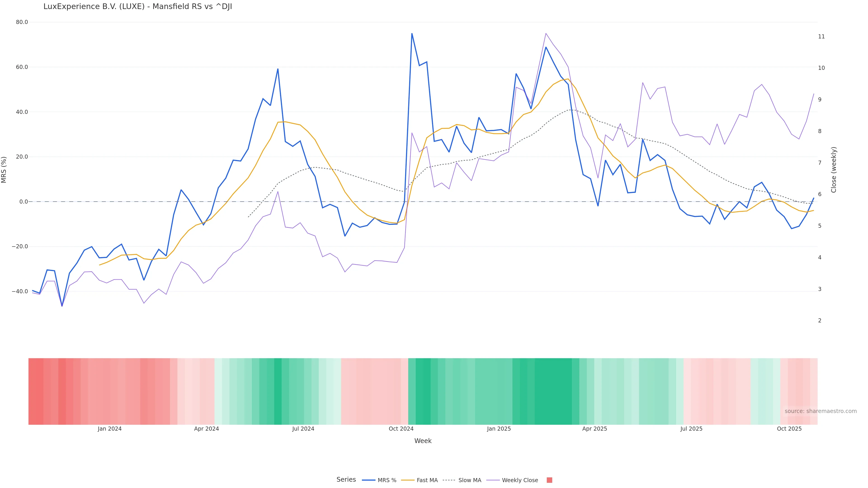Click the Apr 2025 x-axis label

594,429
